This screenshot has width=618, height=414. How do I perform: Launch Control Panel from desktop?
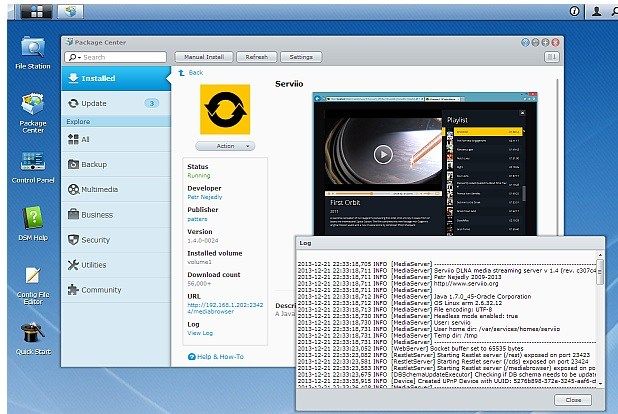click(33, 167)
